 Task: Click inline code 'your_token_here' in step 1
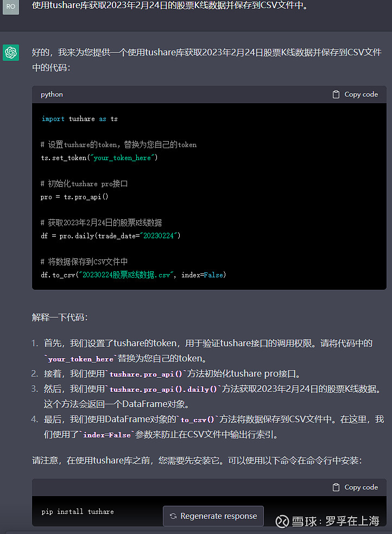[81, 359]
